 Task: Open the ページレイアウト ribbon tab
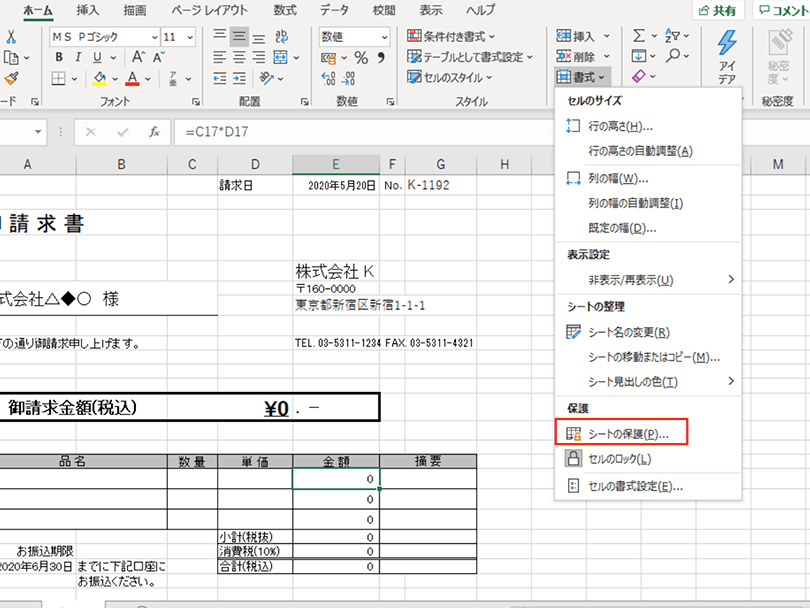point(209,10)
